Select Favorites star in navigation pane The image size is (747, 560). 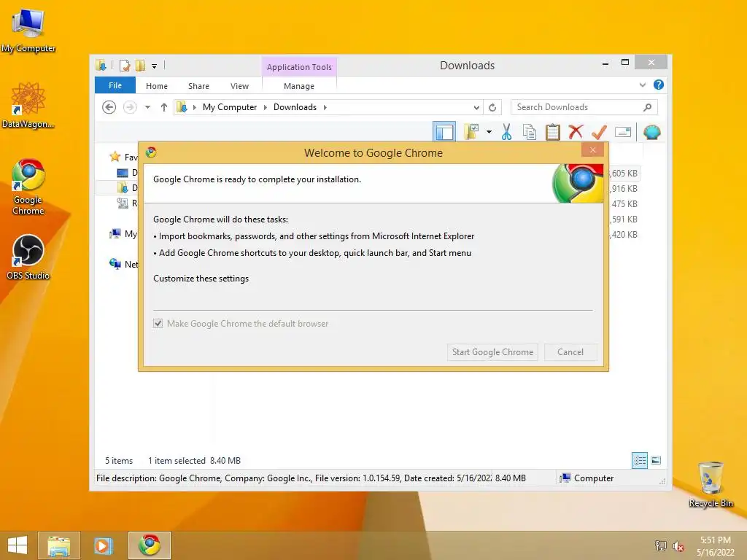click(115, 157)
